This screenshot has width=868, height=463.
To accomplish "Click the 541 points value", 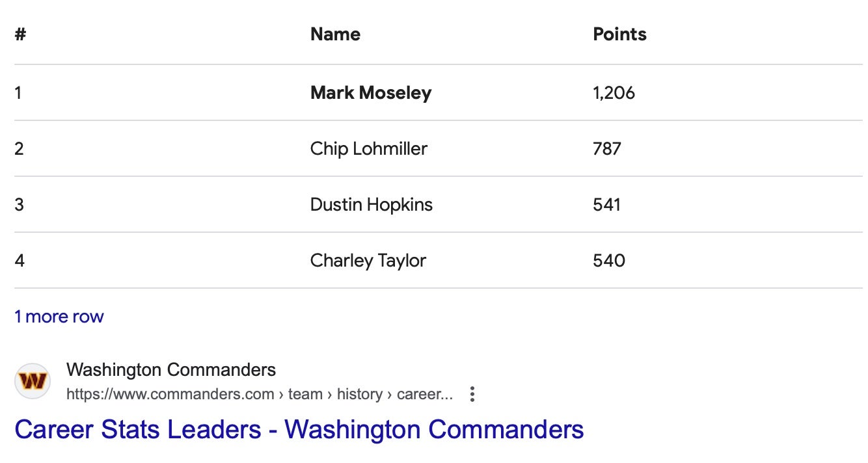I will [607, 205].
